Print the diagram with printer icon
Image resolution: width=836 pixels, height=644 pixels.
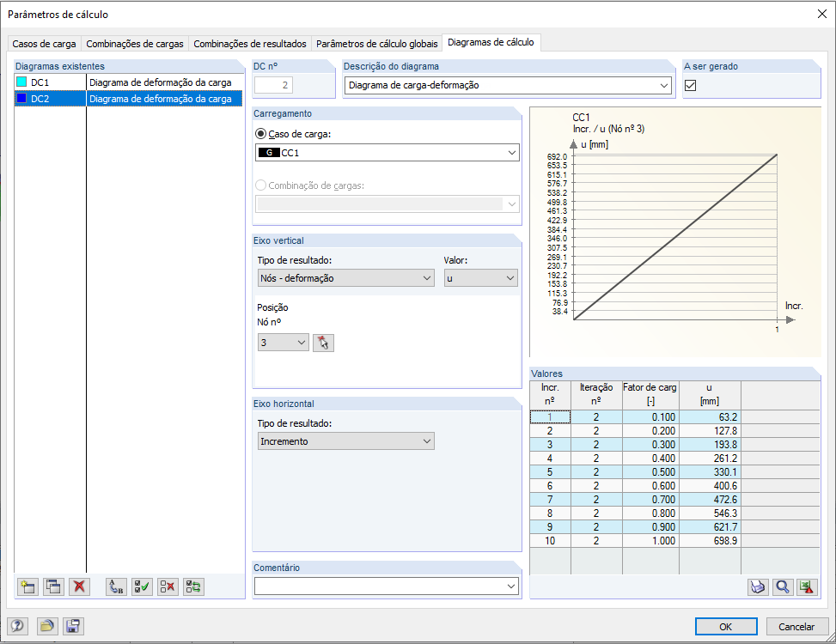point(758,587)
